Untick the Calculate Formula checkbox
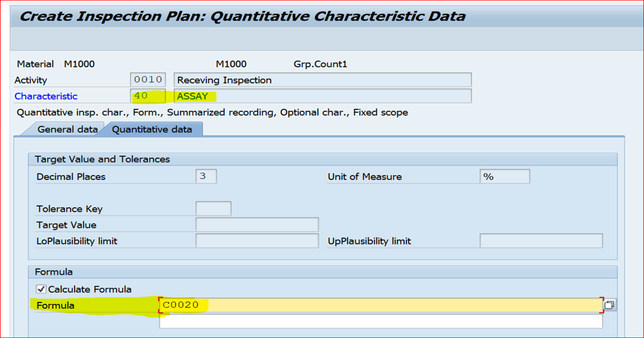Image resolution: width=644 pixels, height=338 pixels. (x=41, y=289)
